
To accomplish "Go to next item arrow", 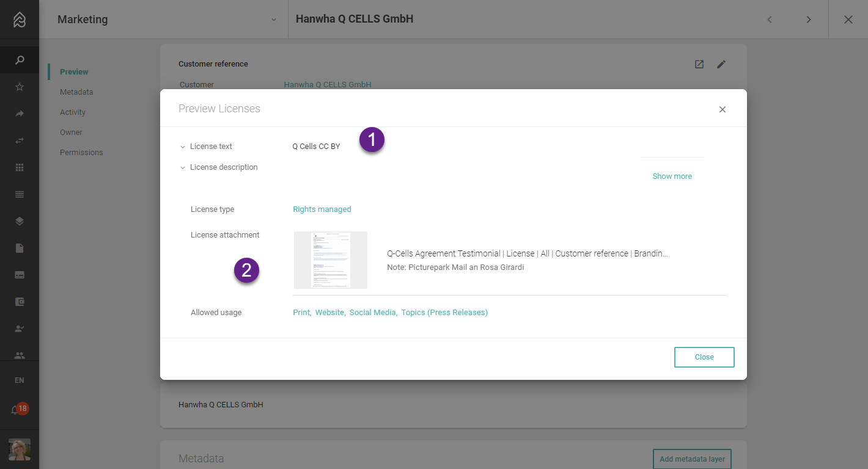I will pyautogui.click(x=809, y=20).
